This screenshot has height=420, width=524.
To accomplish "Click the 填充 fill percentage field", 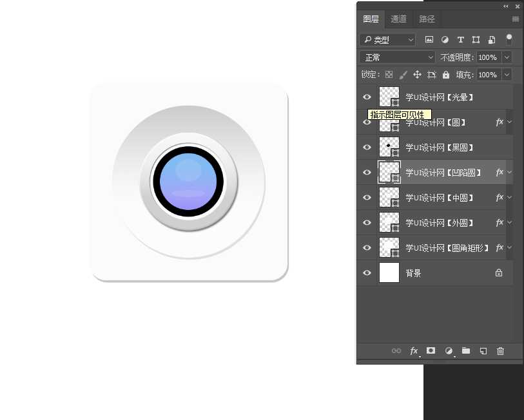I will [x=488, y=75].
